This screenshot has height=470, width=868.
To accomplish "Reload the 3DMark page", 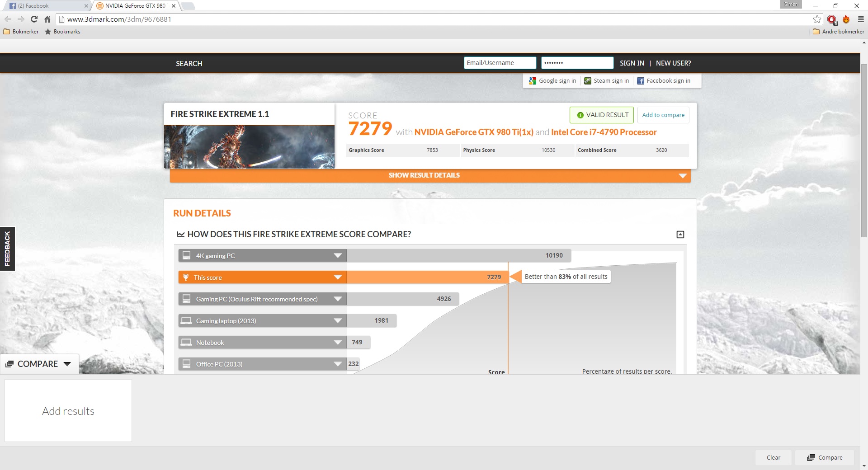I will 34,19.
